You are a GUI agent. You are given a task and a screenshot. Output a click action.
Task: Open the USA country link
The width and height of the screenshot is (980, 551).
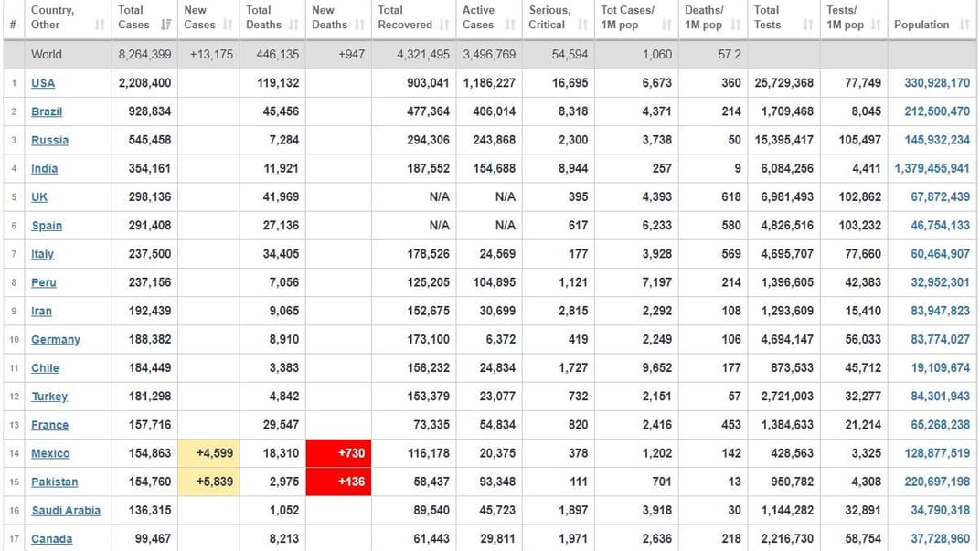point(43,83)
